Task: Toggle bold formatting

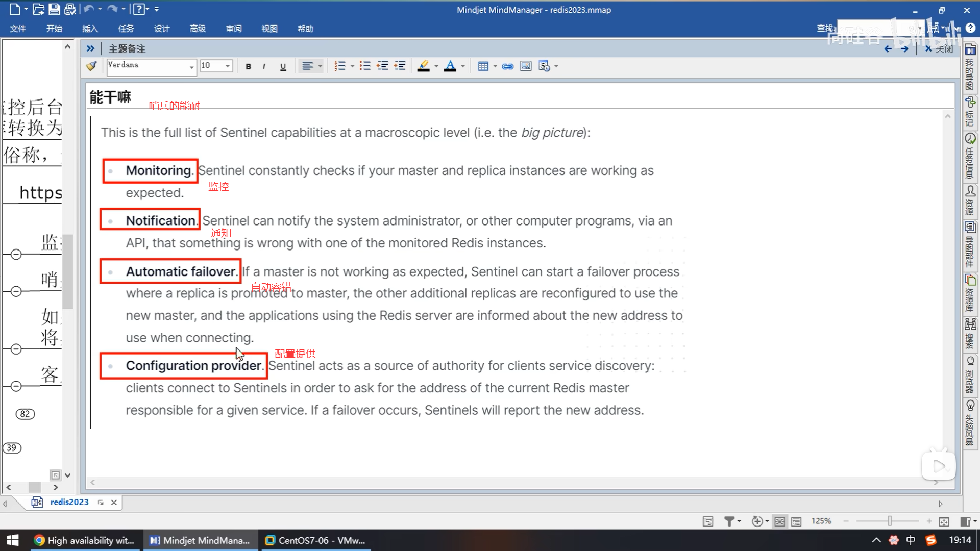Action: click(248, 66)
